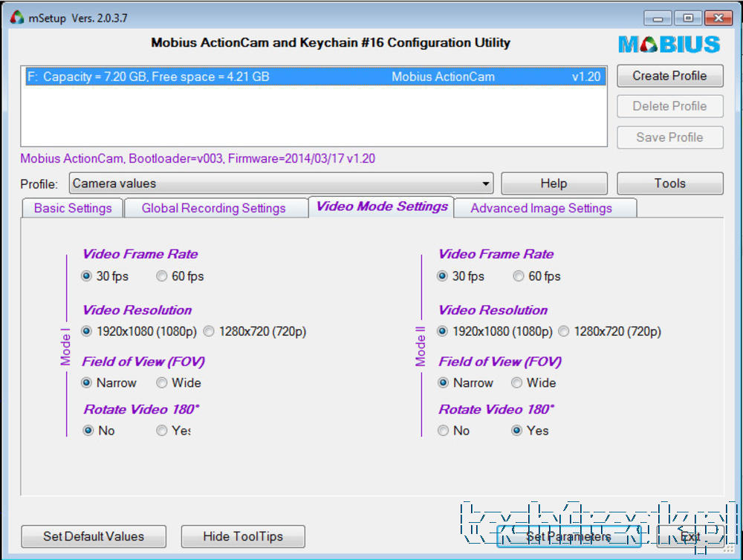Click the Delete Profile button
Image resolution: width=743 pixels, height=560 pixels.
[669, 106]
